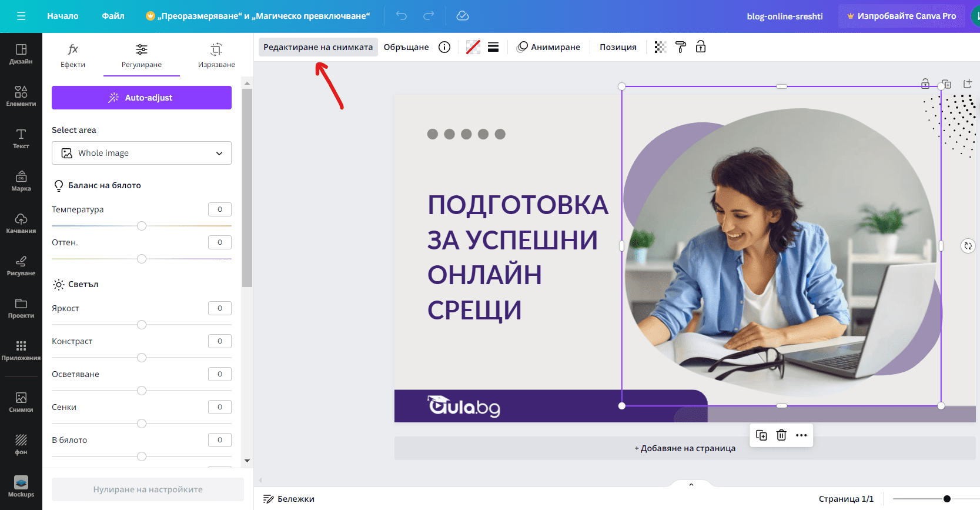Click Оттен. slider handle
Image resolution: width=980 pixels, height=510 pixels.
[142, 259]
